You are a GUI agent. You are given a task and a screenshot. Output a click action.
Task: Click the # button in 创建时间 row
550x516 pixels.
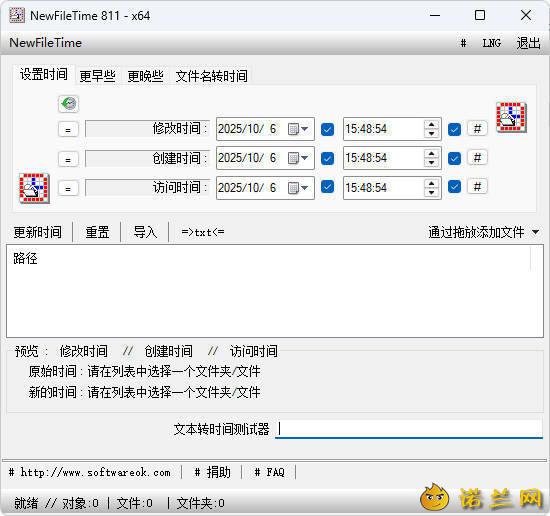coord(477,158)
